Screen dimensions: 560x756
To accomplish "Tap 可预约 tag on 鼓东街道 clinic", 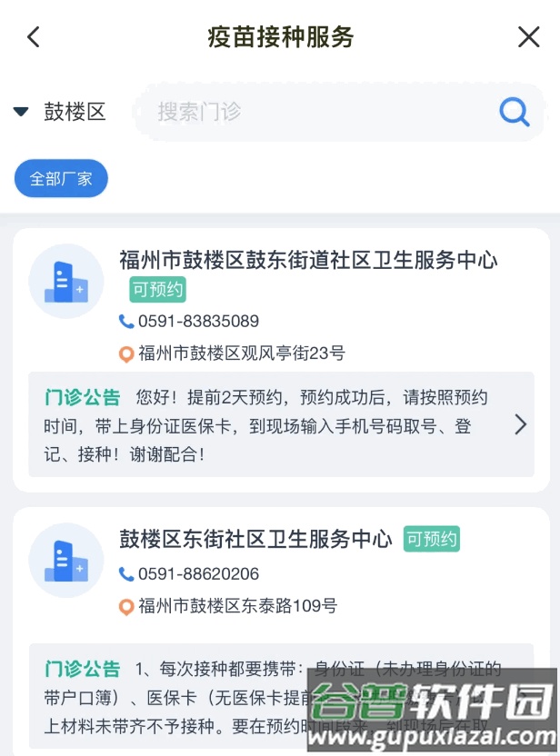I will (x=157, y=290).
